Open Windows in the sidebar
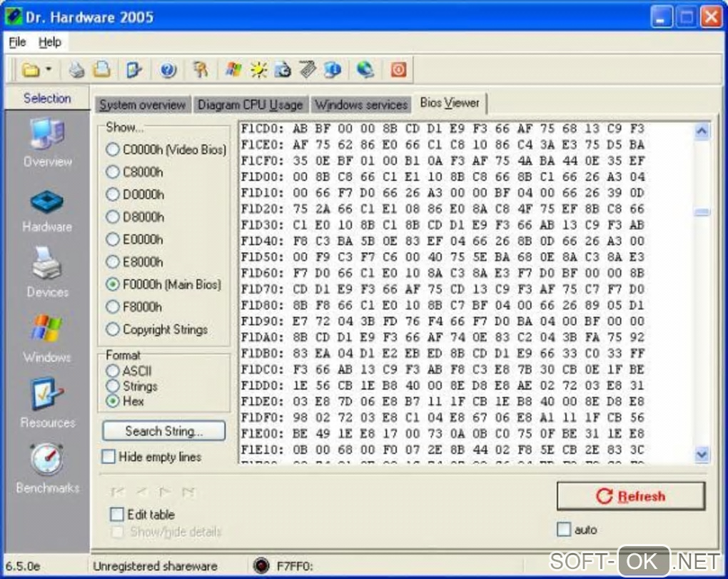 47,338
